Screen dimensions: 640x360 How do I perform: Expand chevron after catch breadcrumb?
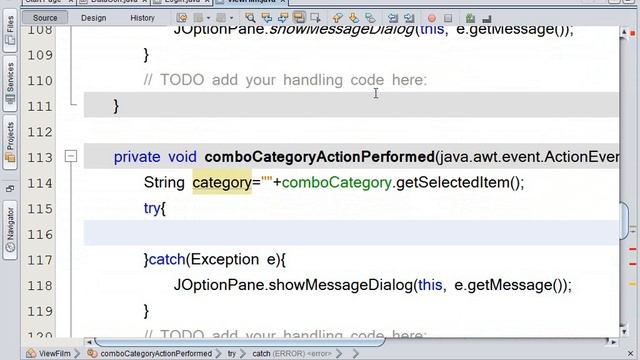(x=339, y=353)
